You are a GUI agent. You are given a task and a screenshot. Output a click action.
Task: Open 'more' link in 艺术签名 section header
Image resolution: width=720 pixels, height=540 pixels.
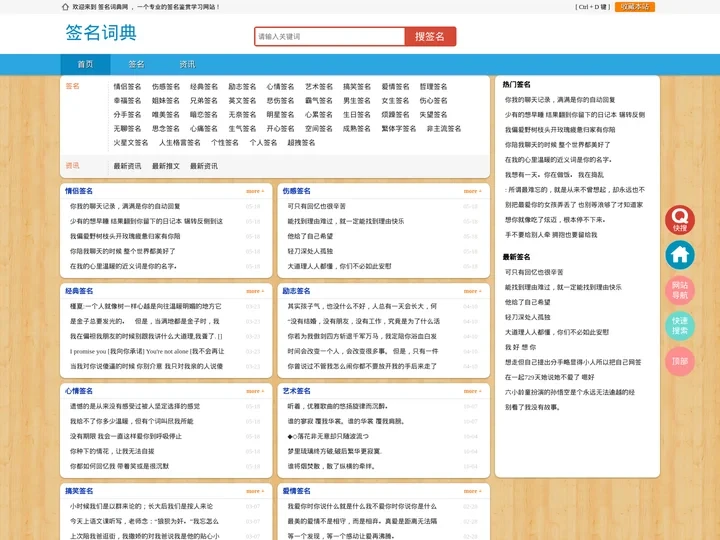click(x=472, y=391)
